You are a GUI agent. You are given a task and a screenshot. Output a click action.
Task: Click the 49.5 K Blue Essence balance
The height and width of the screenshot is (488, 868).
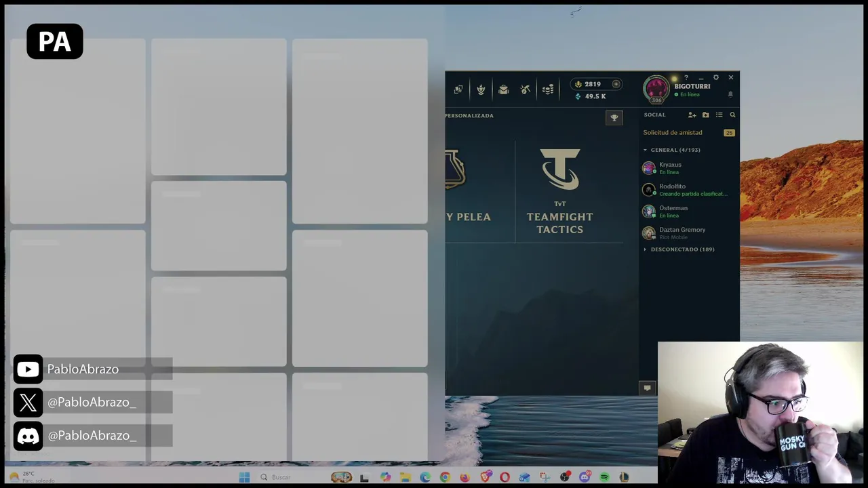(x=591, y=96)
